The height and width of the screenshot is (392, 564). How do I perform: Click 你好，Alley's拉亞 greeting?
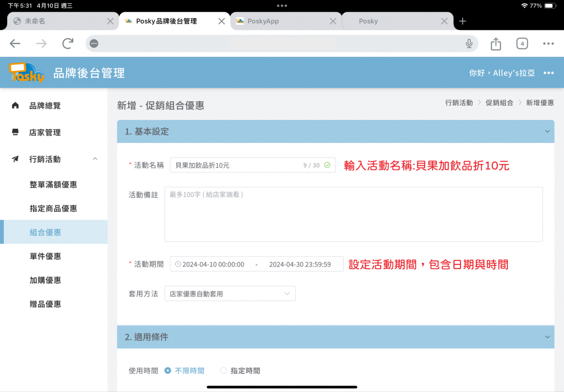point(502,73)
